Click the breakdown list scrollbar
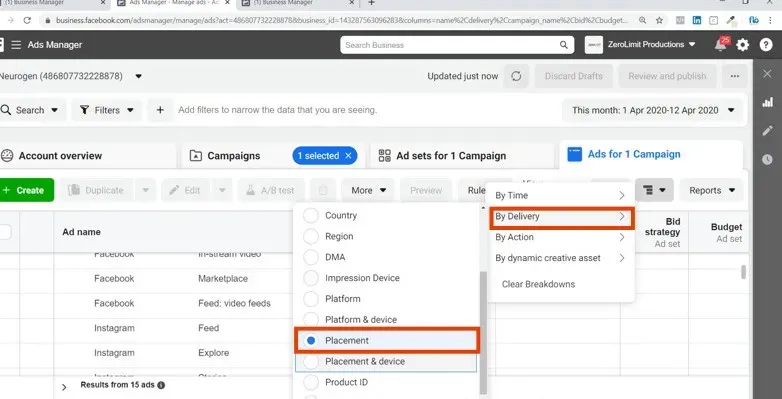This screenshot has width=782, height=399. (482, 333)
